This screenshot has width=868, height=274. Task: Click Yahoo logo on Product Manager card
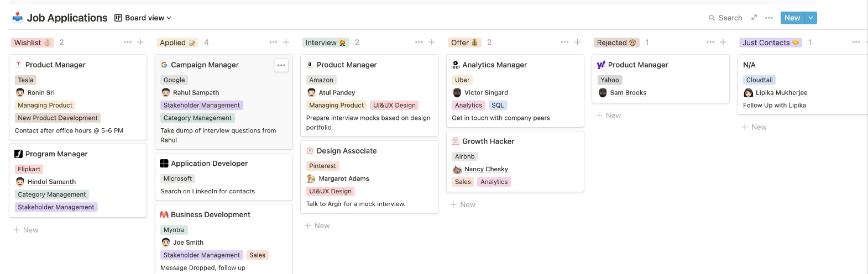coord(601,65)
